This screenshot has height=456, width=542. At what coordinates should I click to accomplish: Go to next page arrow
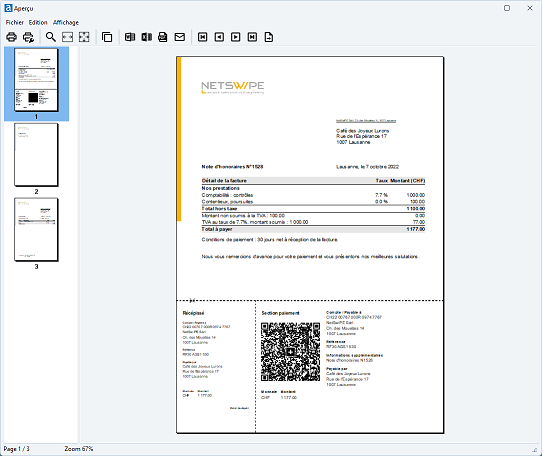pyautogui.click(x=236, y=37)
